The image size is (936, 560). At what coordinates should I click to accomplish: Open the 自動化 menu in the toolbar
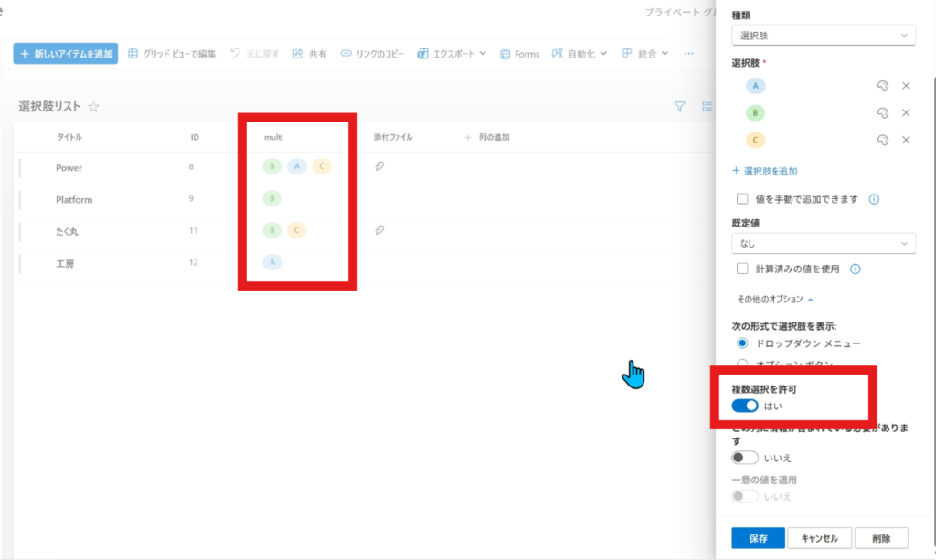pos(580,54)
